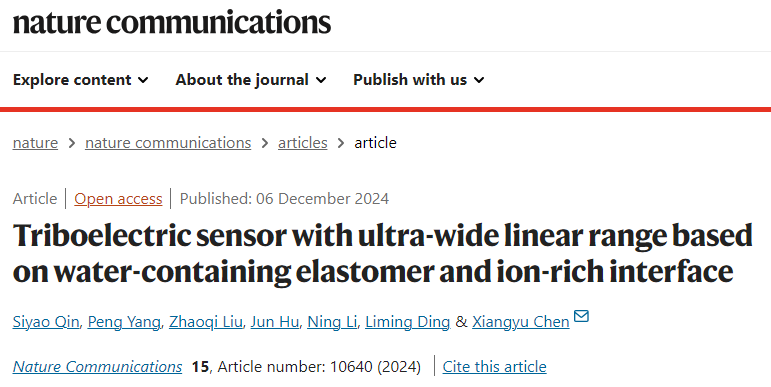Open author Peng Yang's details
771x387 pixels.
tap(124, 322)
